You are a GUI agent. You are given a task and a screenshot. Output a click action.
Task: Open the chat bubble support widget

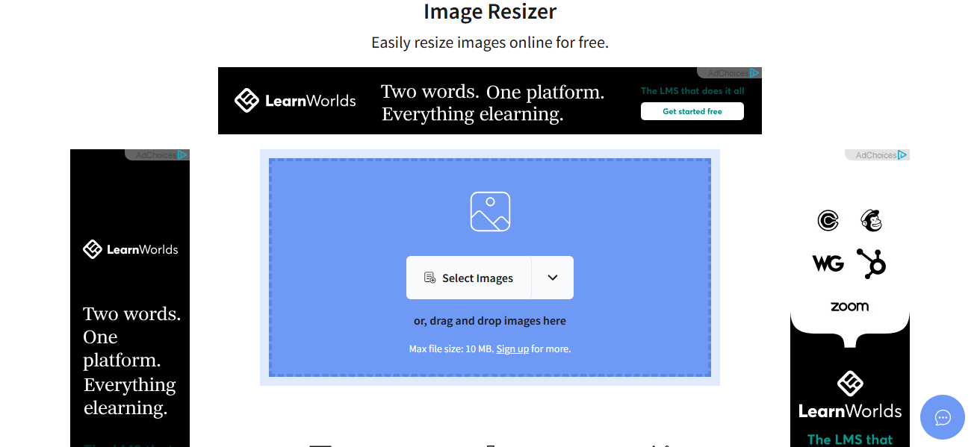pos(943,417)
